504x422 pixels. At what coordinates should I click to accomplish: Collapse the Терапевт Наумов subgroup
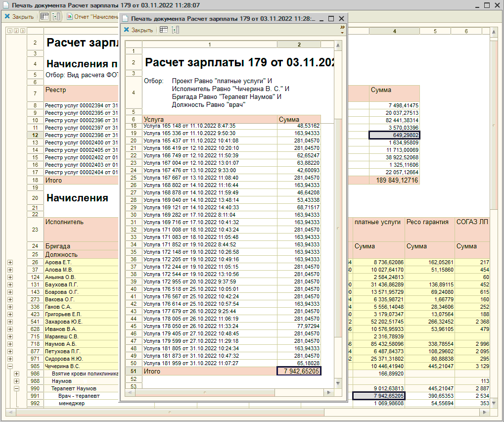coord(16,389)
